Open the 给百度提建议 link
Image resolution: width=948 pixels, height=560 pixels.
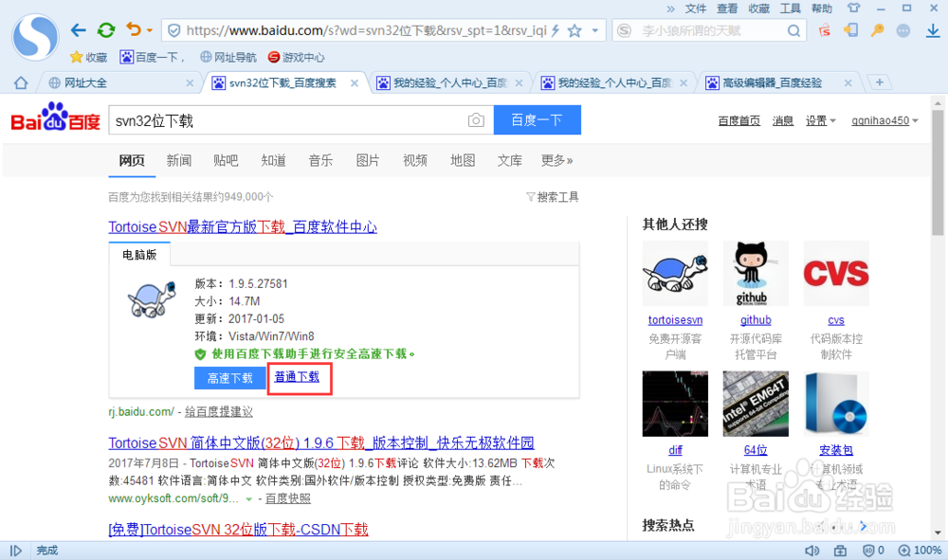tap(219, 411)
